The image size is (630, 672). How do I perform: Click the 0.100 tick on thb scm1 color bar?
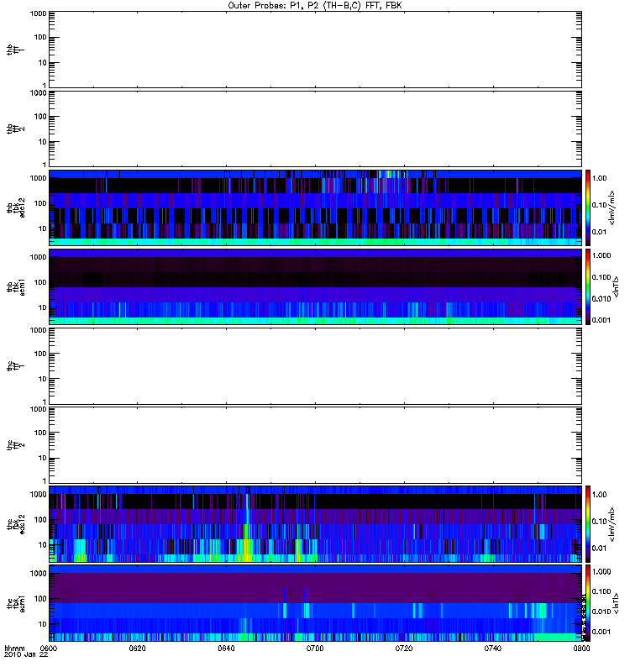(x=601, y=277)
